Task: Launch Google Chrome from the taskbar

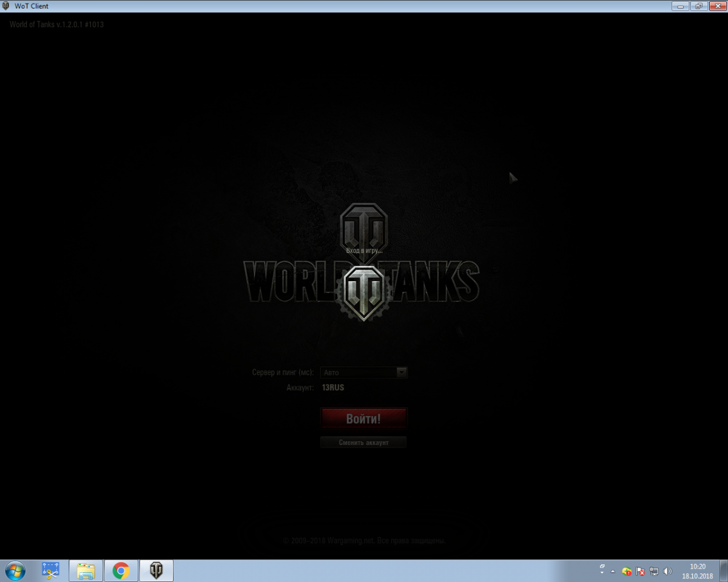Action: coord(121,570)
